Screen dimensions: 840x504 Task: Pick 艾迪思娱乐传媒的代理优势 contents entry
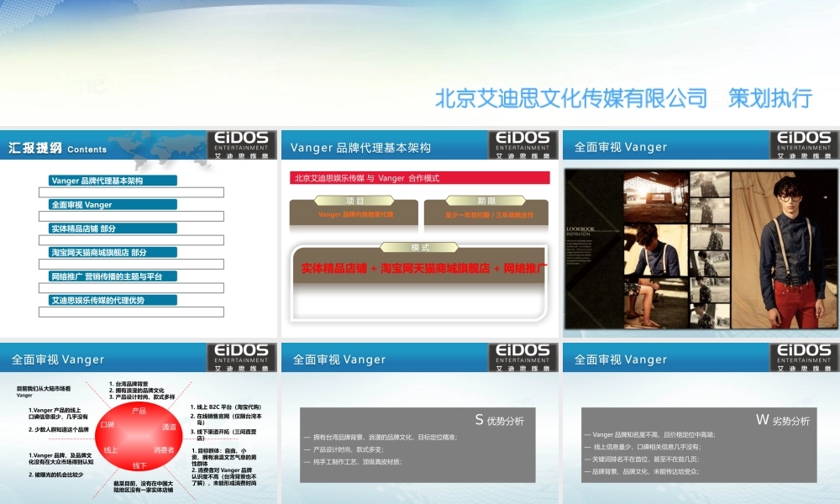click(x=113, y=300)
